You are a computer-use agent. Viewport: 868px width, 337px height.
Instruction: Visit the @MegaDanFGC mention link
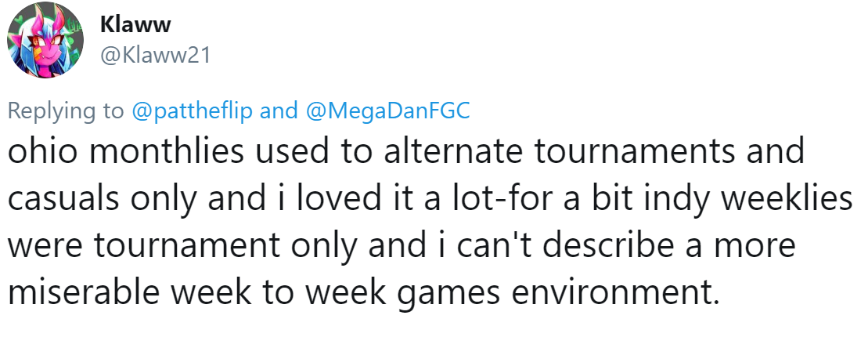click(x=387, y=111)
